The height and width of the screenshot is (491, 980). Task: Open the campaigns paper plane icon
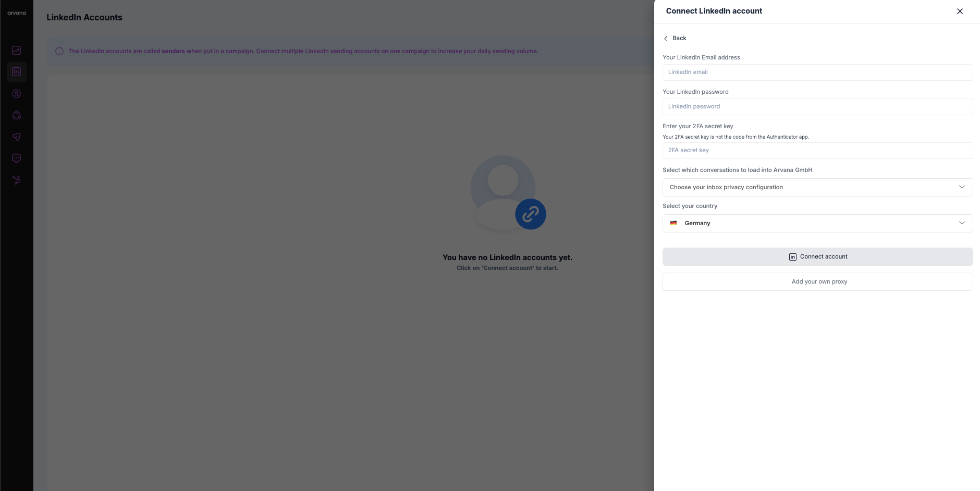17,137
